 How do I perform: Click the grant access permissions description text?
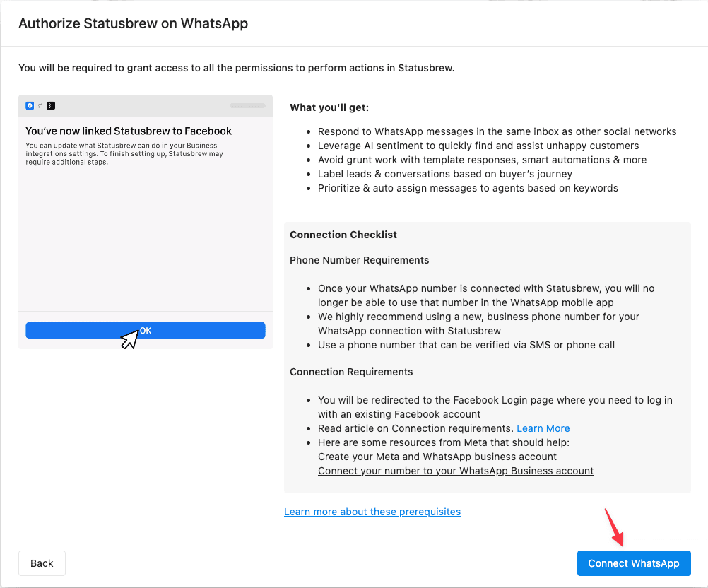click(x=237, y=69)
